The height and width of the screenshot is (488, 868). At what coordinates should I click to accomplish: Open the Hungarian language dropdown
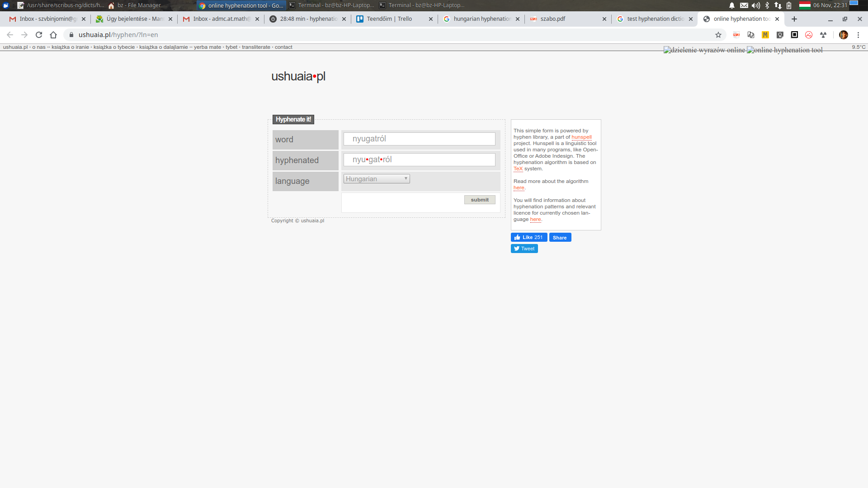pyautogui.click(x=377, y=179)
